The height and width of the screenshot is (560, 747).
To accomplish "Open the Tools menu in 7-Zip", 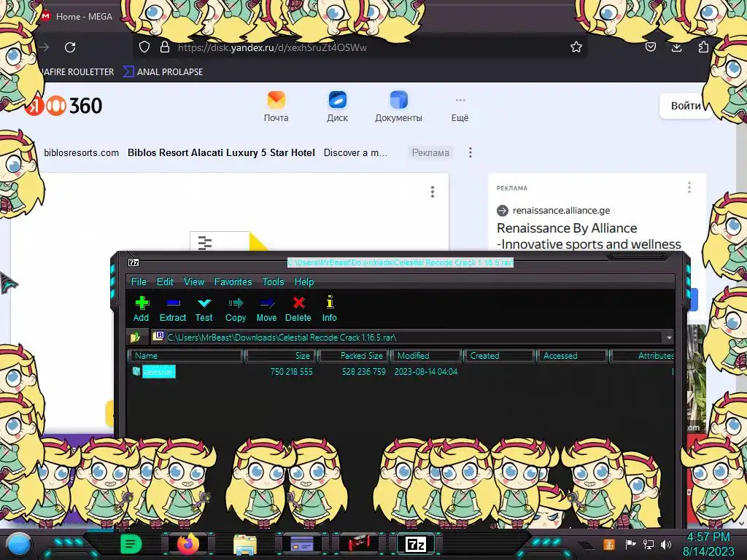I will click(273, 282).
